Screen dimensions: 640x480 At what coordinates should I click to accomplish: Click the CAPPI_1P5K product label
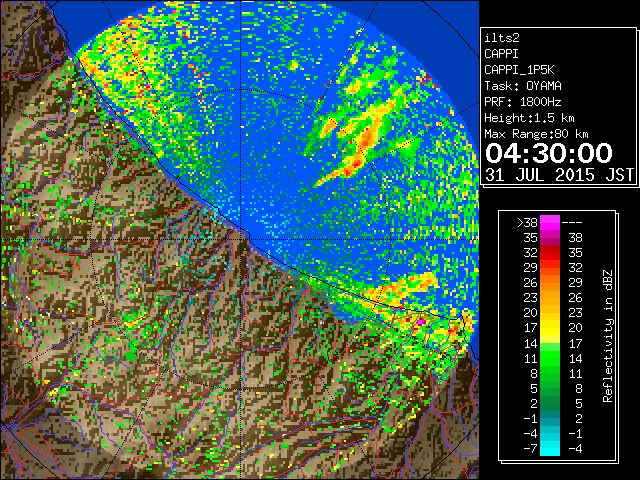[x=519, y=70]
